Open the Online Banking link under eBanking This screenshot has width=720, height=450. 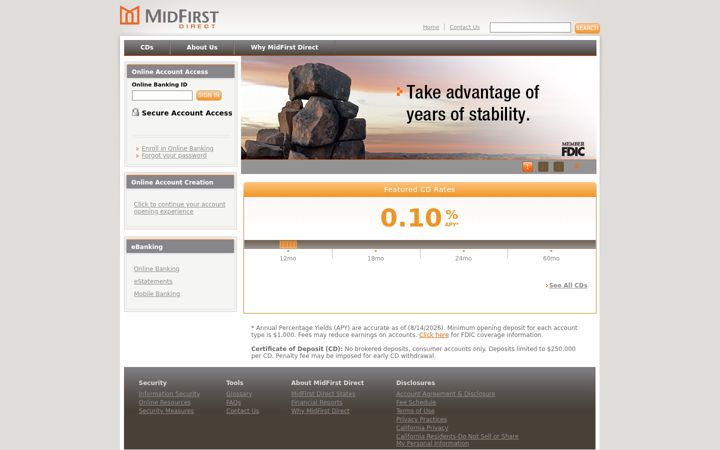[x=157, y=269]
